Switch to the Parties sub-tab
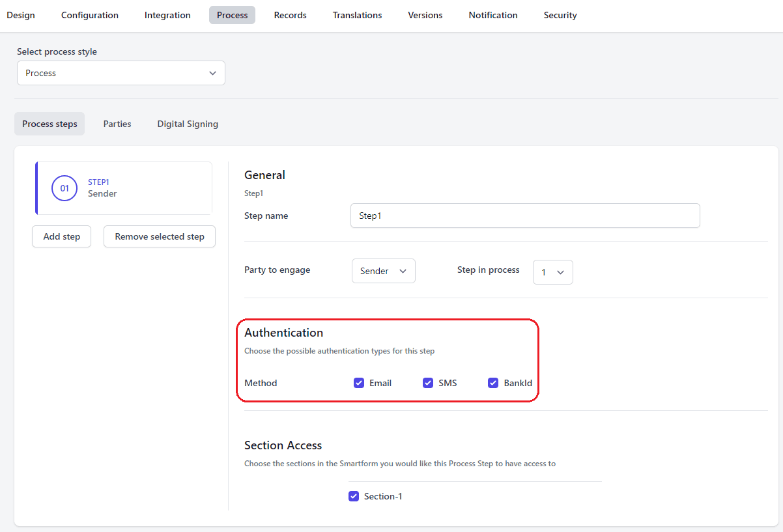 pyautogui.click(x=117, y=124)
